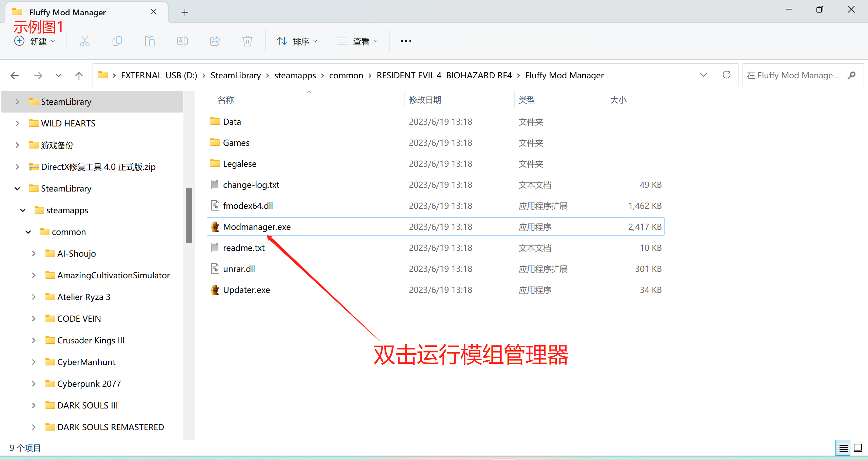The width and height of the screenshot is (868, 460).
Task: Open the View (查看) dropdown menu
Action: click(x=357, y=41)
